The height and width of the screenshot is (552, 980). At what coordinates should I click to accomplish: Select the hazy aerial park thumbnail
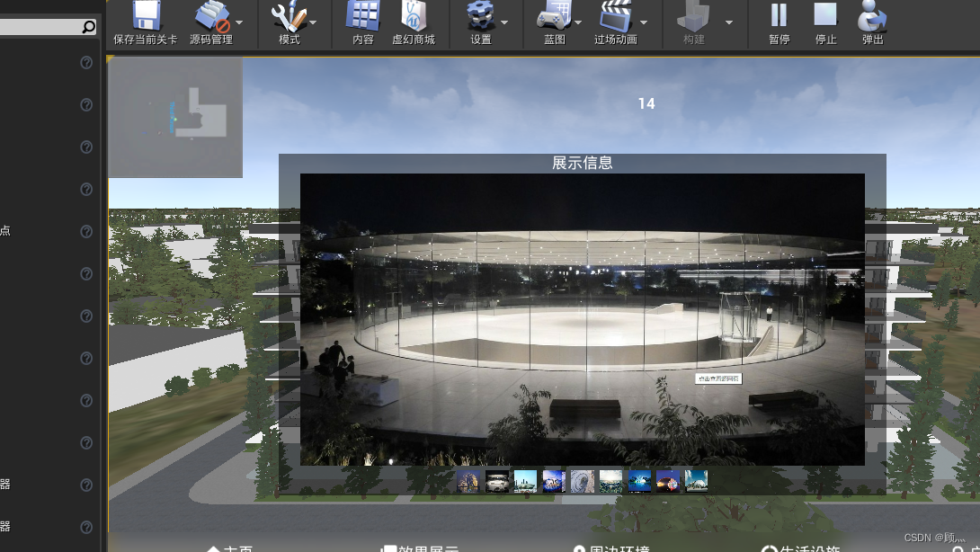click(x=610, y=481)
